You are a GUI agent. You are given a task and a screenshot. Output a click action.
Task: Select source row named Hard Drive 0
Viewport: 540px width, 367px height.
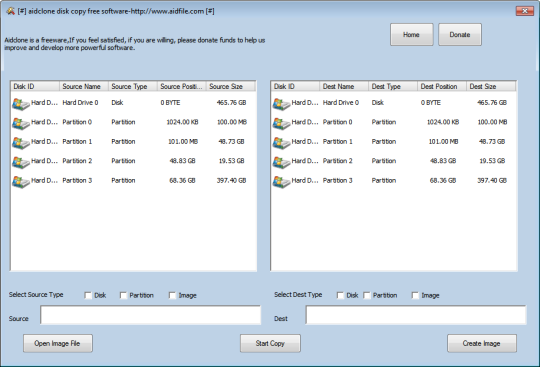133,103
